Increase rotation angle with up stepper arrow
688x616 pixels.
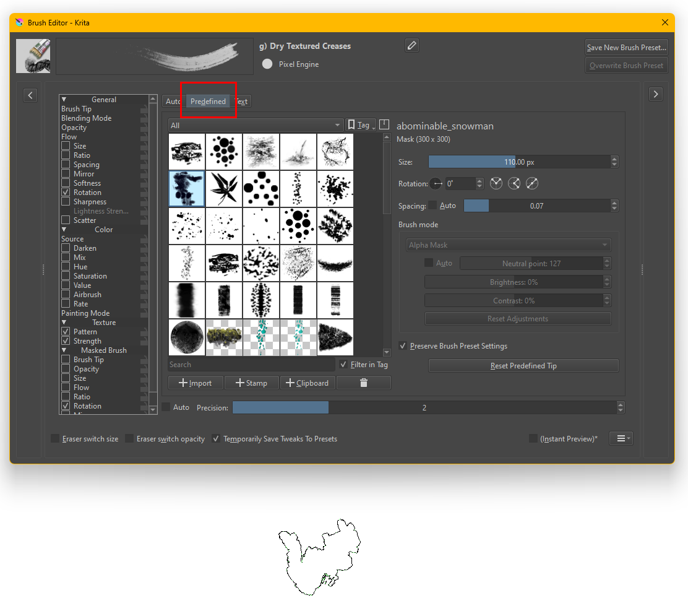point(479,180)
